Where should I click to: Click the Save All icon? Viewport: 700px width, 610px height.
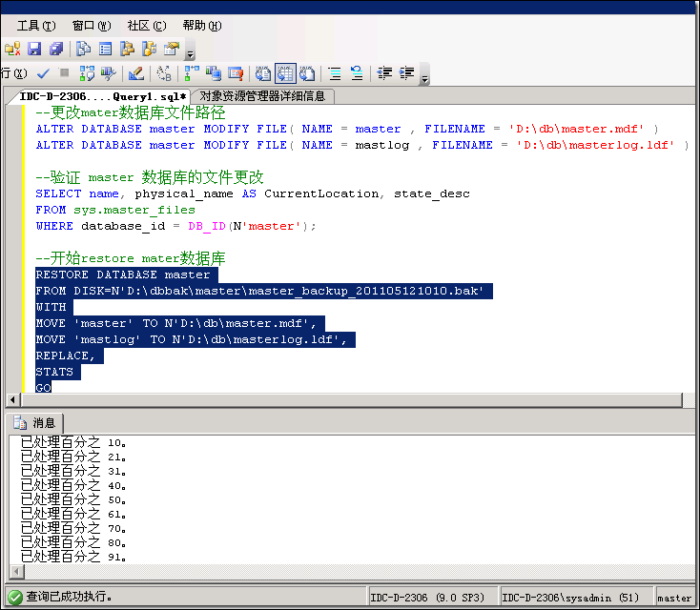56,49
